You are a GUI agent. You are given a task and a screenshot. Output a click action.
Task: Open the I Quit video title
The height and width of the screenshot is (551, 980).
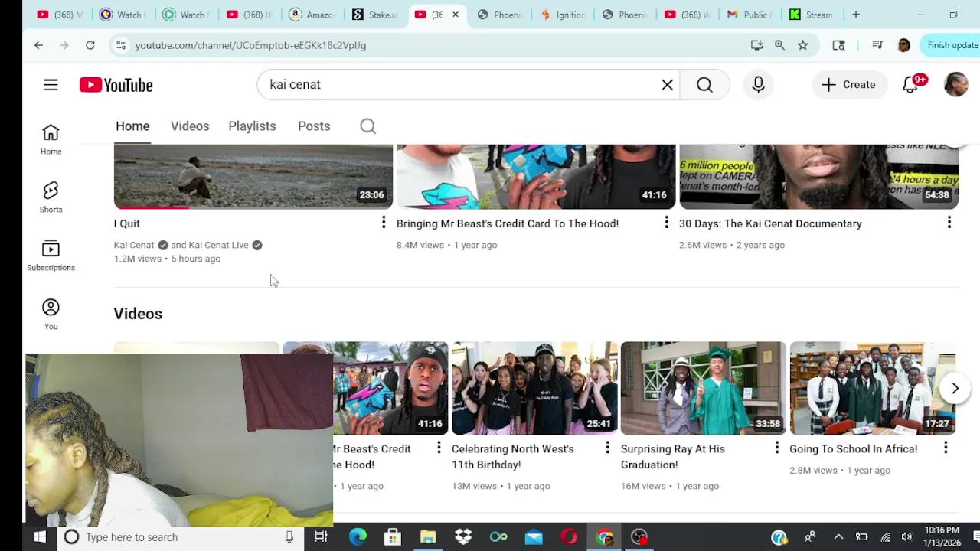127,223
